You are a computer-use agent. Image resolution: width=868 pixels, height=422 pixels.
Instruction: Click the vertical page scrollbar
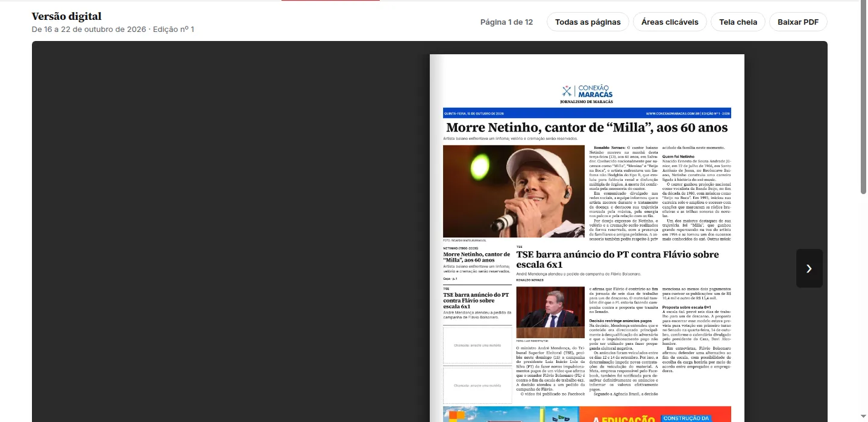[863, 96]
